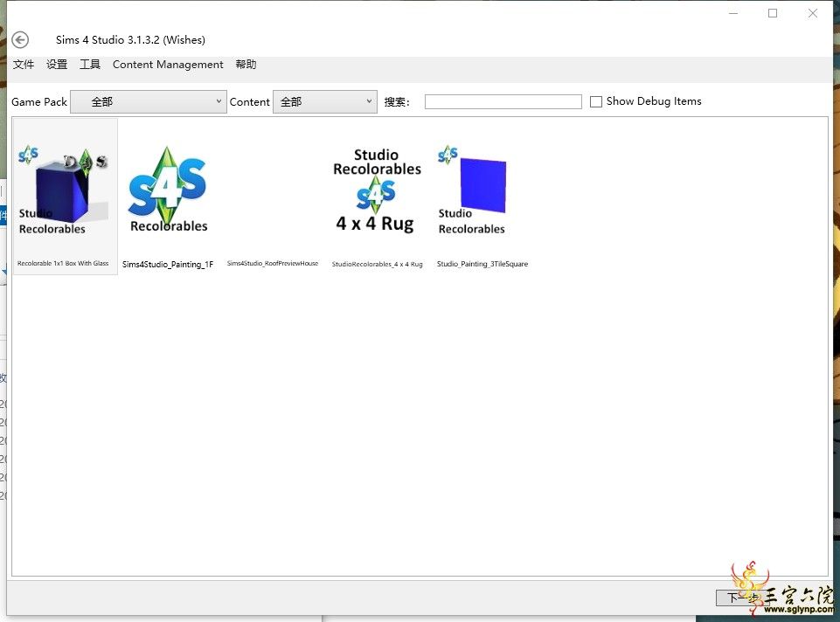The image size is (840, 622).
Task: Minimize the Sims 4 Studio window
Action: coord(733,13)
